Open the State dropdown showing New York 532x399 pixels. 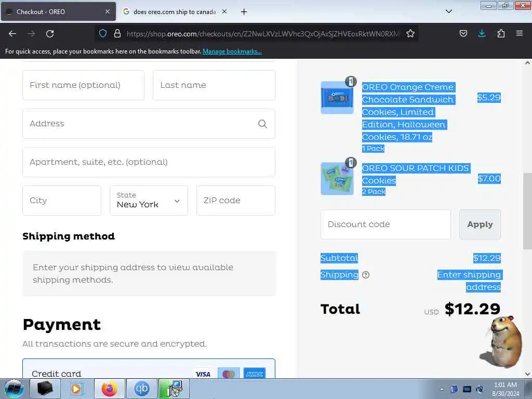click(x=149, y=201)
